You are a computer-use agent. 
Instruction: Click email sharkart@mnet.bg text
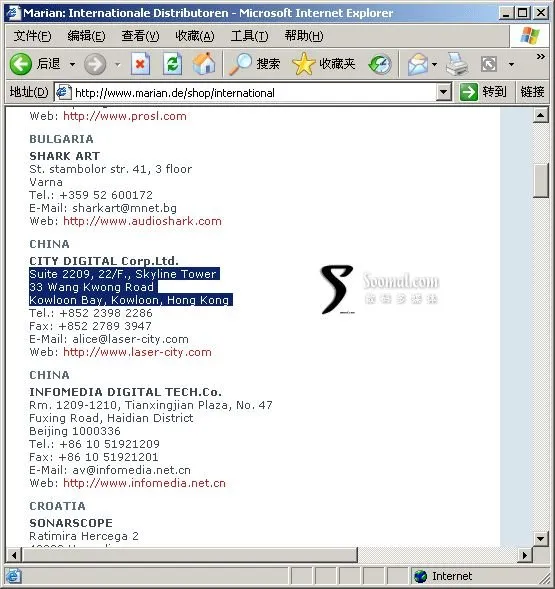tap(124, 208)
